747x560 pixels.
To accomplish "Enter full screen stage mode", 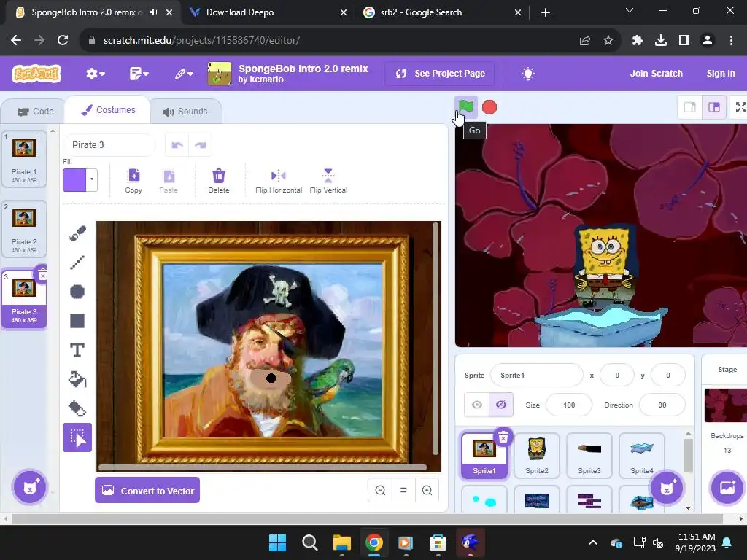I will (x=740, y=107).
